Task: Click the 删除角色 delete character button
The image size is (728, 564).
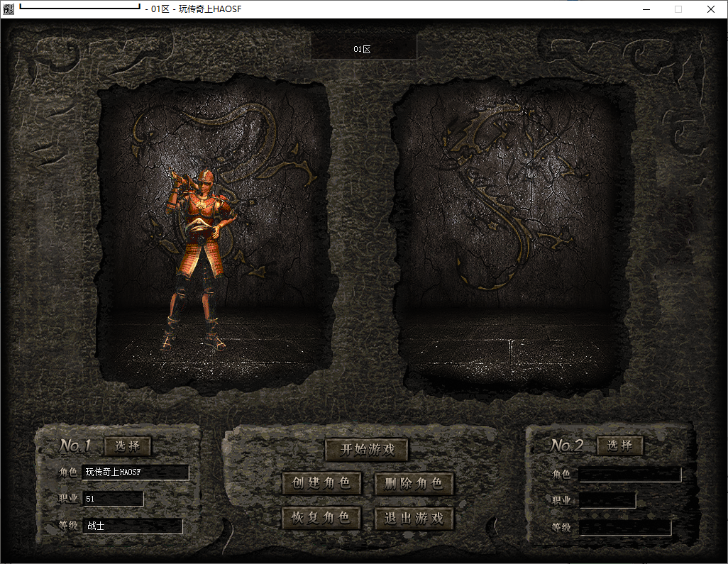Action: tap(413, 483)
